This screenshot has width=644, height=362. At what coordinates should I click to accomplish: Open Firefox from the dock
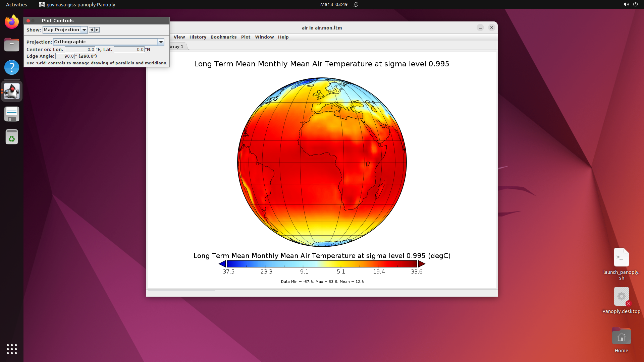tap(12, 22)
